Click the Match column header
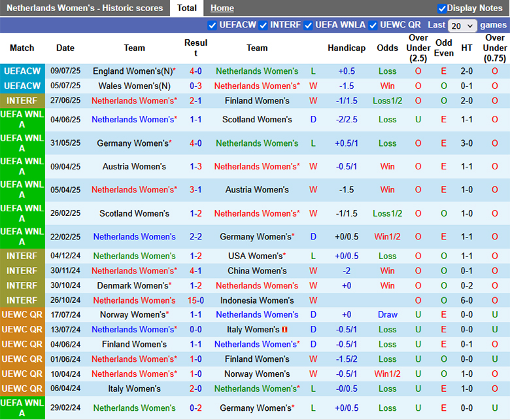The height and width of the screenshot is (420, 510). (22, 48)
